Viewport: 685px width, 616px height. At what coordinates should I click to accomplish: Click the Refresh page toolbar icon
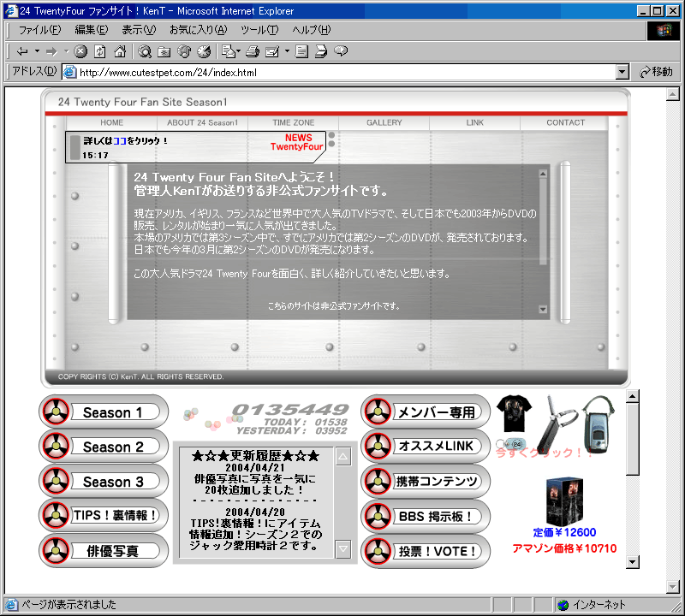[100, 51]
